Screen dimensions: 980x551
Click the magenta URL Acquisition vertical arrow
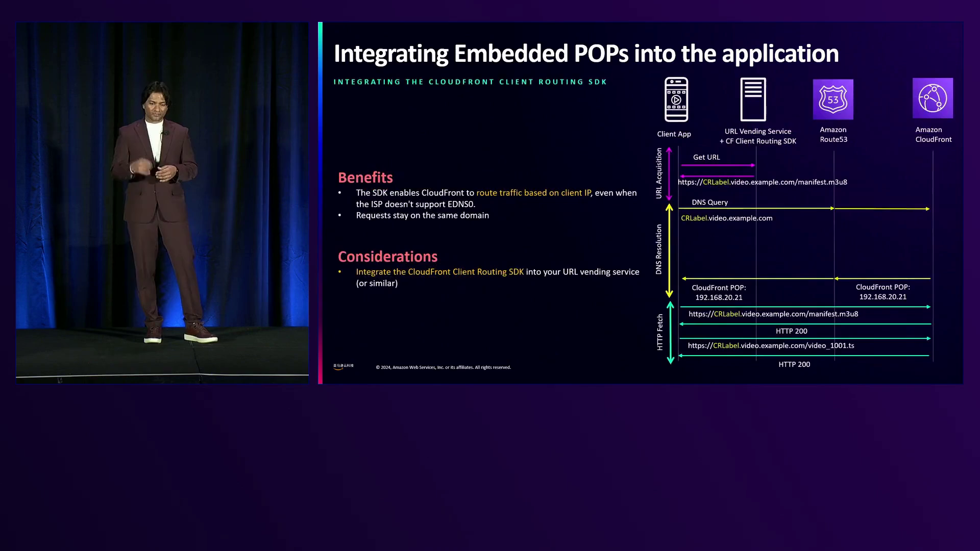point(669,173)
